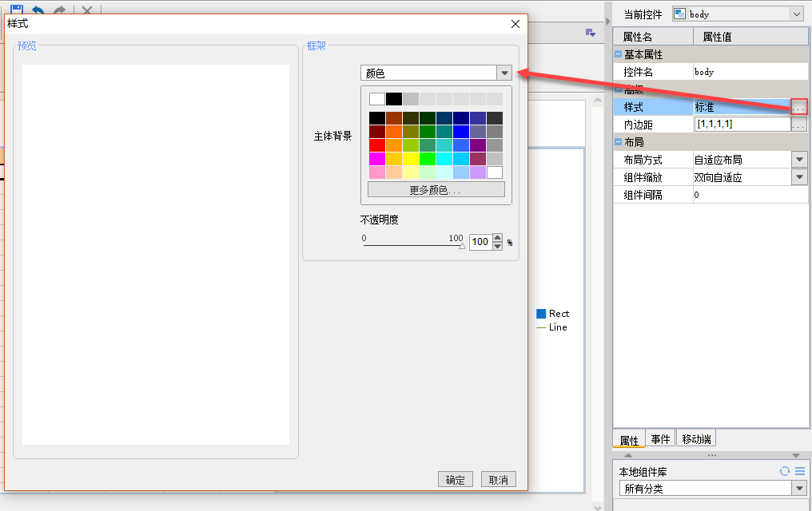The width and height of the screenshot is (812, 511).
Task: Click the Line legend entry in the chart
Action: pyautogui.click(x=551, y=327)
